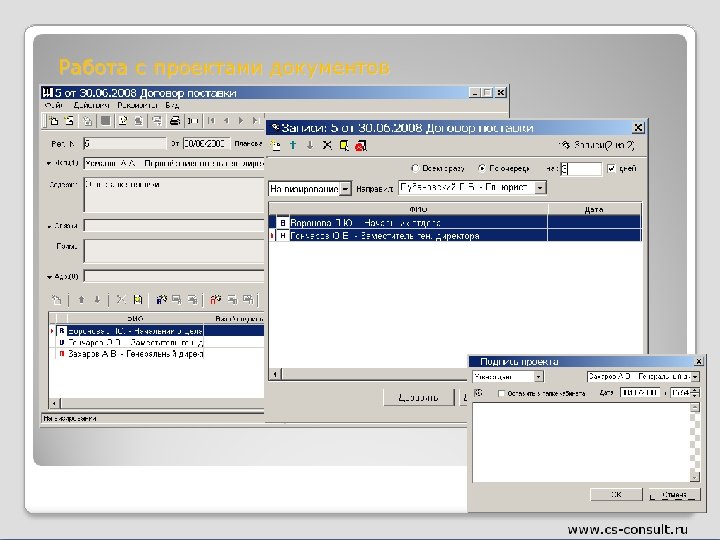The width and height of the screenshot is (720, 540).
Task: Click the Дата column header in Визы dialog
Action: pos(594,209)
